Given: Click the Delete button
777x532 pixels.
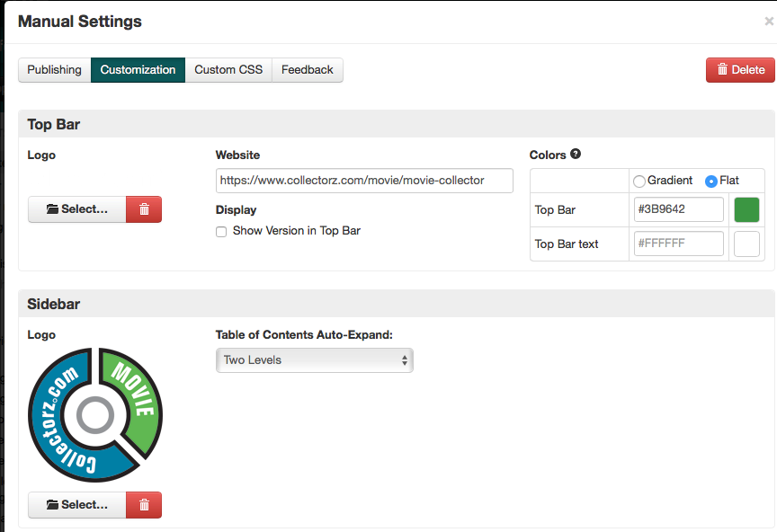Looking at the screenshot, I should (739, 69).
